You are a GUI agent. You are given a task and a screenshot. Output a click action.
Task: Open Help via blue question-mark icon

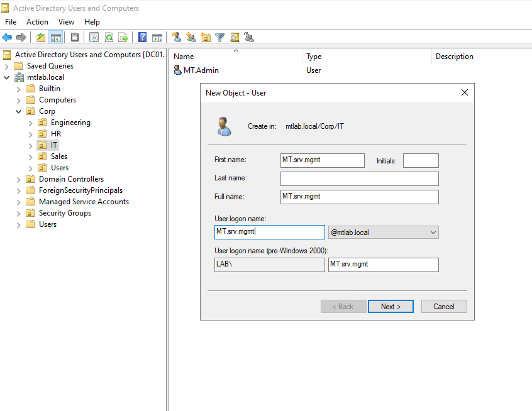(143, 37)
